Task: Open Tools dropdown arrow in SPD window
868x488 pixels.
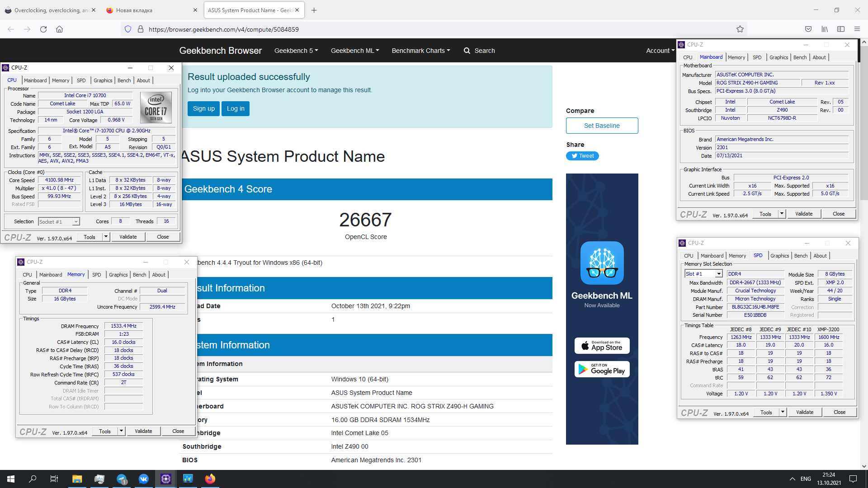Action: click(783, 412)
